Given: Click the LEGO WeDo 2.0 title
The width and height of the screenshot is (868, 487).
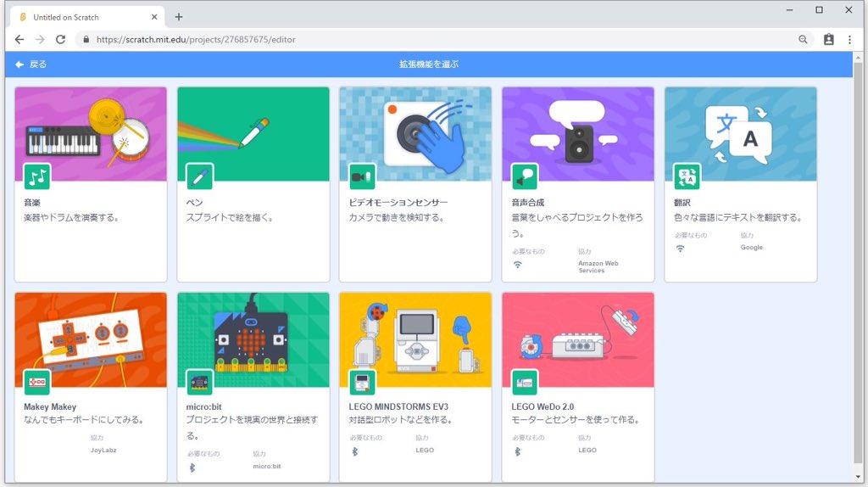Looking at the screenshot, I should point(542,406).
